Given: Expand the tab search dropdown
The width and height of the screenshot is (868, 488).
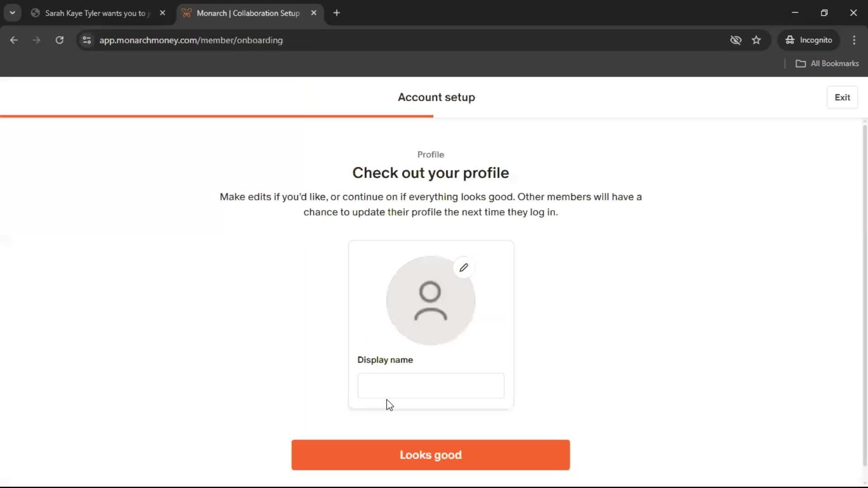Looking at the screenshot, I should tap(13, 13).
